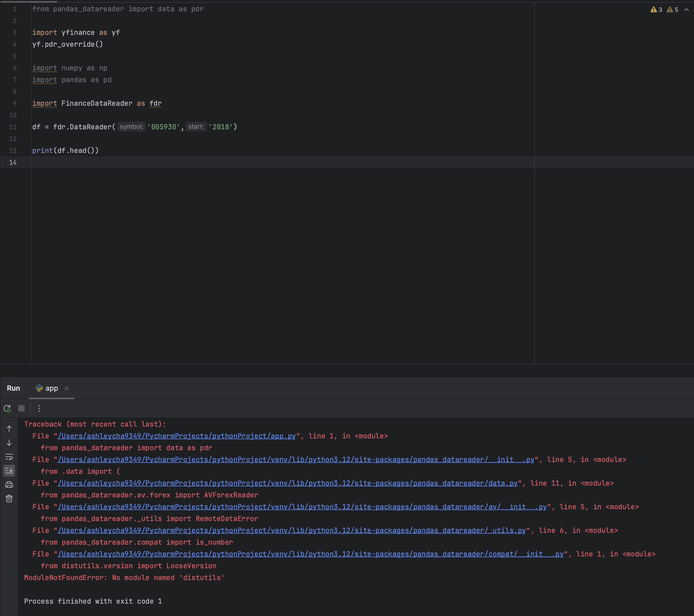Click the 'start:' inlay hint on line 11
The width and height of the screenshot is (694, 616).
pos(196,127)
